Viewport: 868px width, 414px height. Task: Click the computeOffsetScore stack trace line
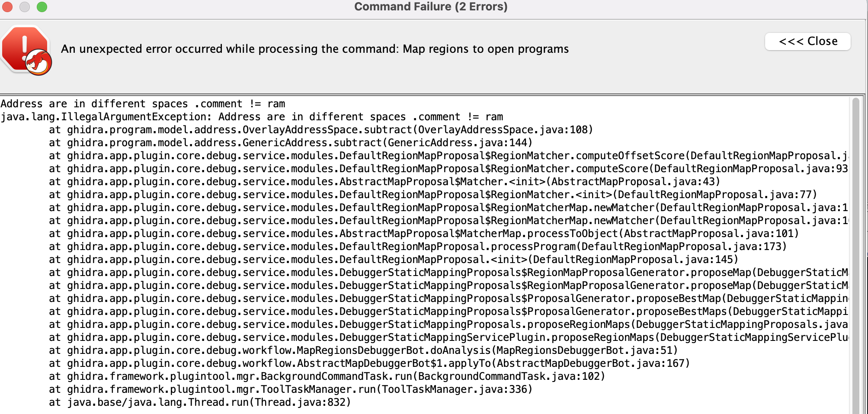[x=389, y=155]
